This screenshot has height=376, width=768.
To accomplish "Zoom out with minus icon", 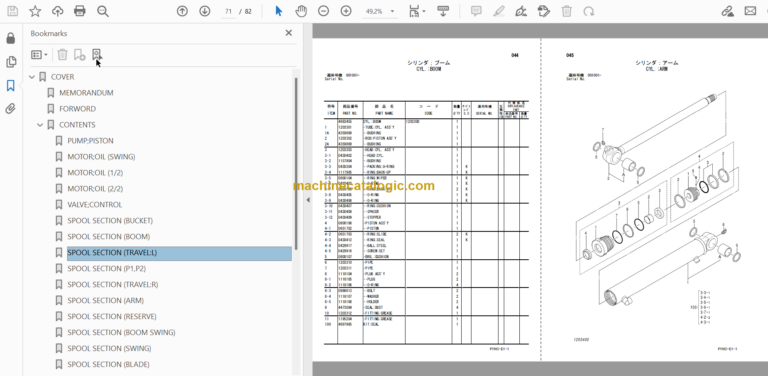I will coord(323,11).
